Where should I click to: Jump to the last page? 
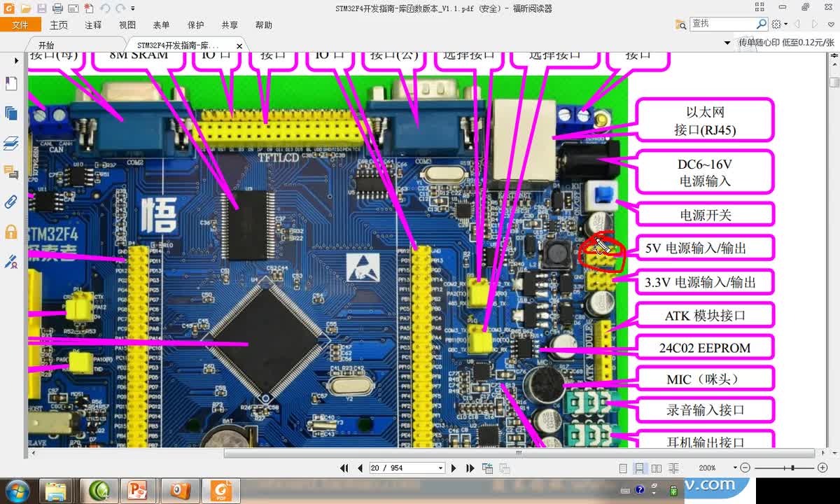click(x=470, y=468)
